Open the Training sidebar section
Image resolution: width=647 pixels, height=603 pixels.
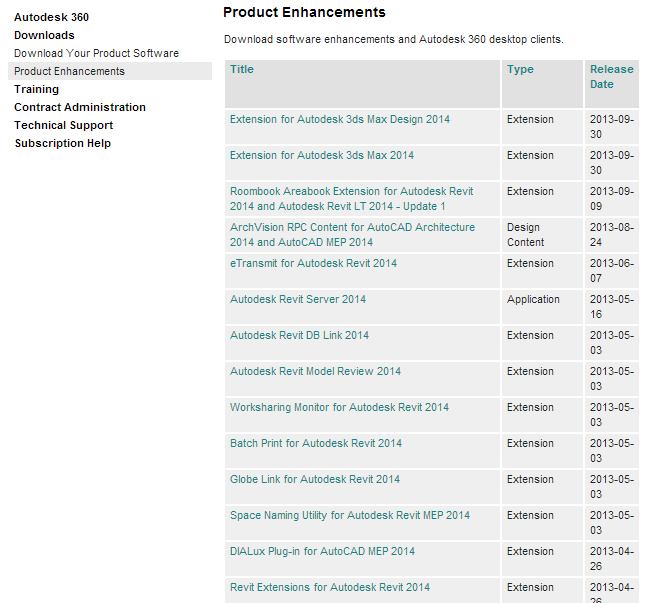coord(36,89)
